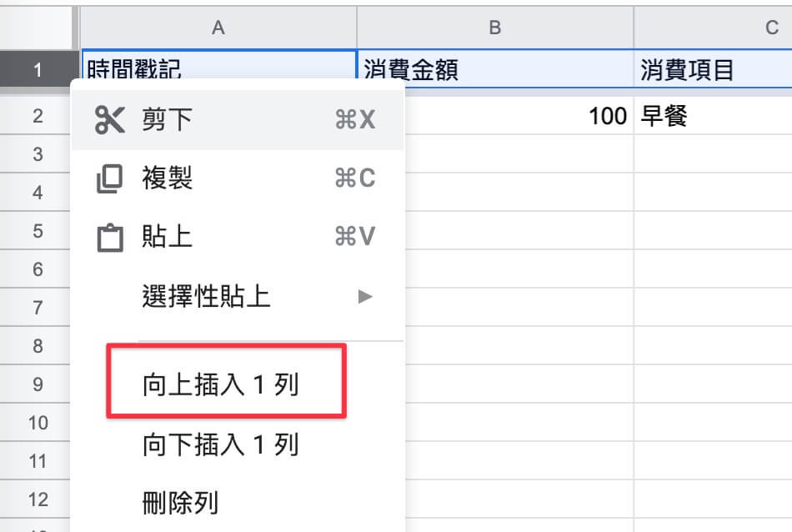Viewport: 792px width, 532px height.
Task: Click the clipboard Paste icon
Action: (109, 237)
